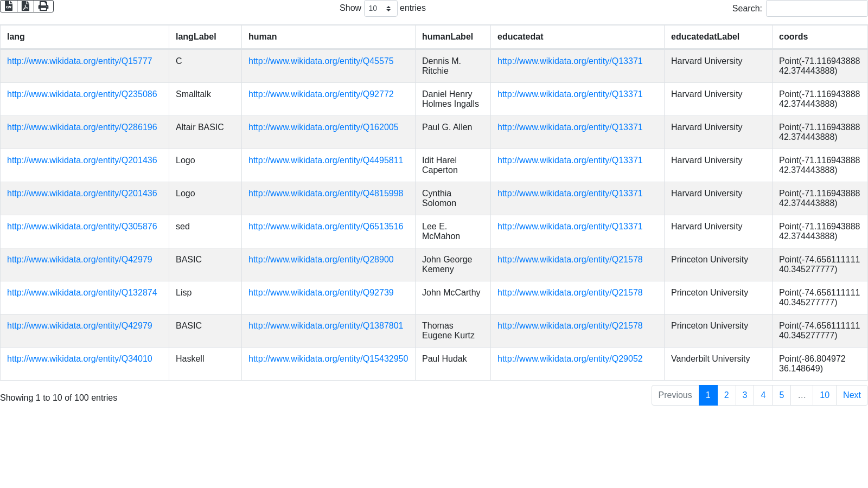Open Dennis Ritchie's Q45575 entity link
This screenshot has width=868, height=488.
[321, 61]
